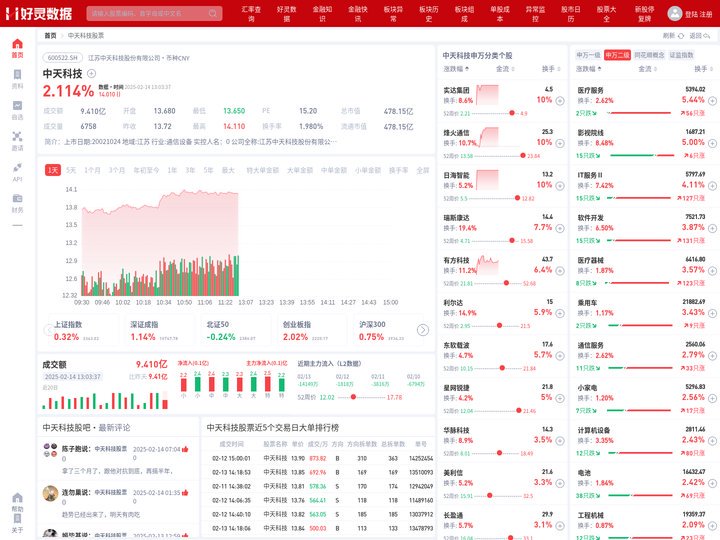Click plus icon for 瑞斯康达
Screen dimensions: 720x540
[560, 228]
